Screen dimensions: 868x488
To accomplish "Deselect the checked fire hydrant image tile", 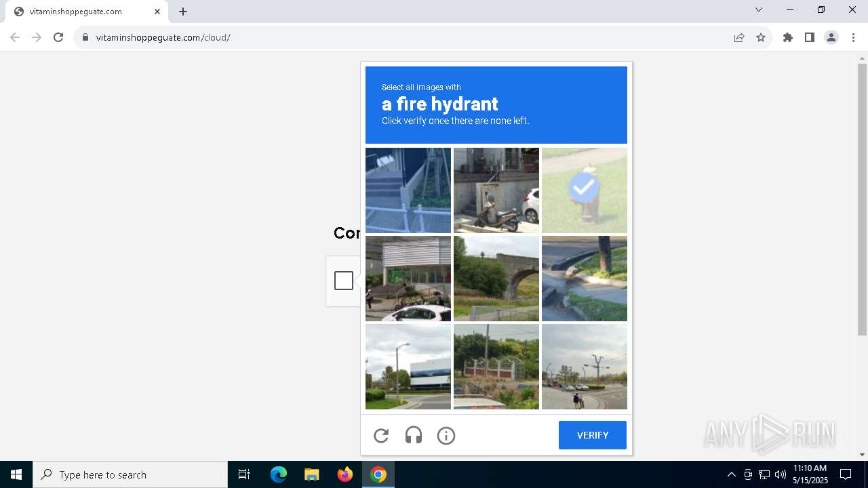I will [x=585, y=190].
